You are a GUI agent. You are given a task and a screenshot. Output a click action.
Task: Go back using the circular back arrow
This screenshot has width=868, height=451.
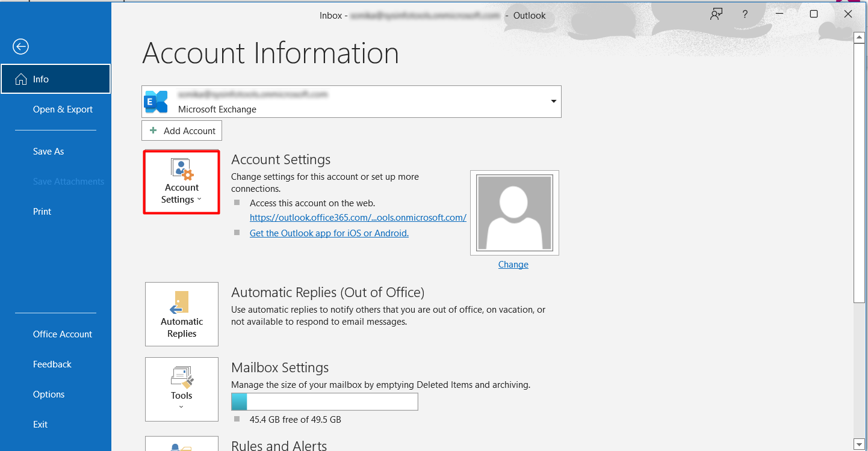pos(21,46)
